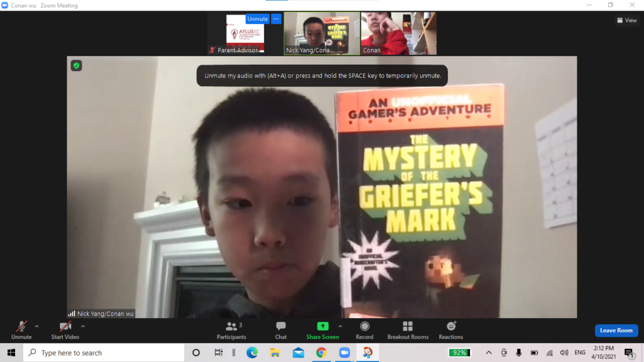Open video options arrow beside Start Video
Screen dimensions: 644x362
(83, 326)
